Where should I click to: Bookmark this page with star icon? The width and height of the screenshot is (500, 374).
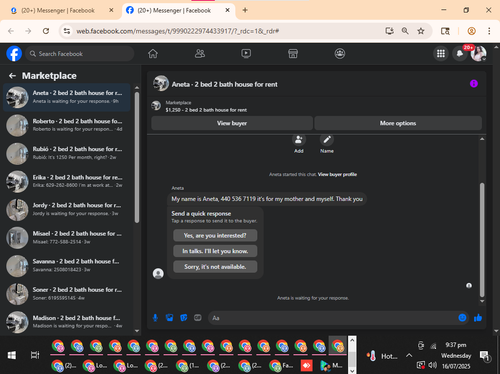tap(421, 31)
